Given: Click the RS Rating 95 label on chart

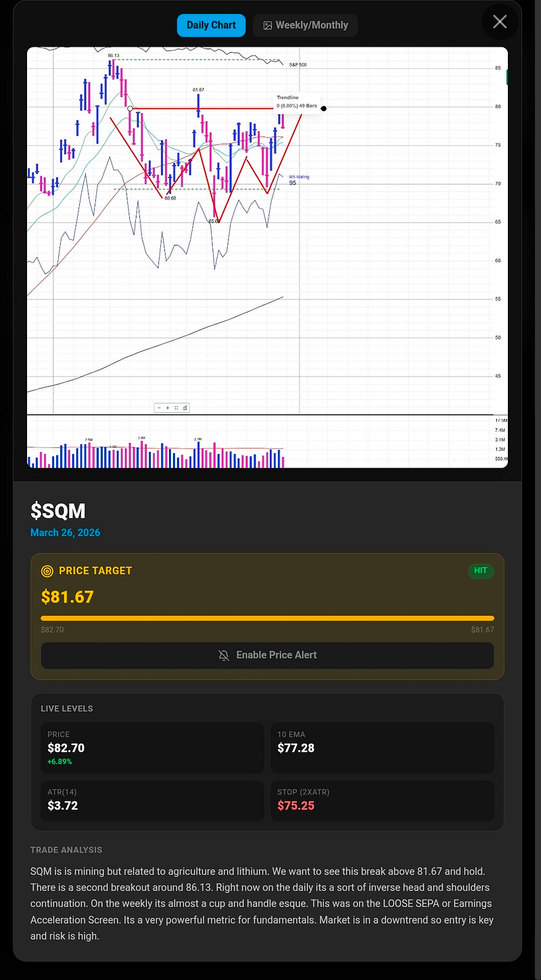Looking at the screenshot, I should click(x=298, y=180).
